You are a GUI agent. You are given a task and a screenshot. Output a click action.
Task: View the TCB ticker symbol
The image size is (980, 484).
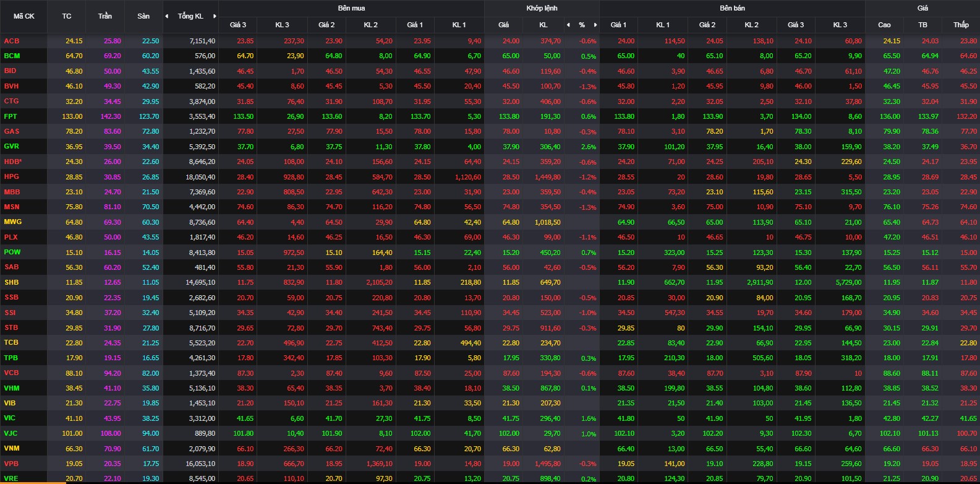[x=11, y=342]
